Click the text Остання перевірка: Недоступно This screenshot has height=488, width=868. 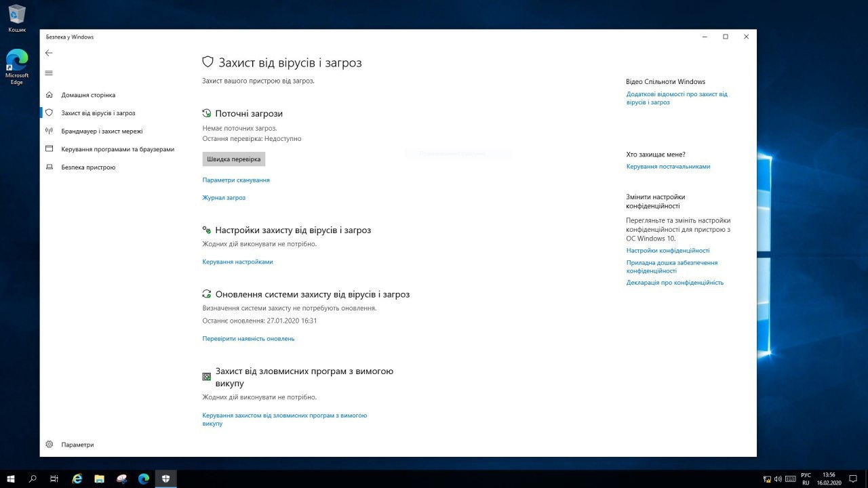(252, 139)
